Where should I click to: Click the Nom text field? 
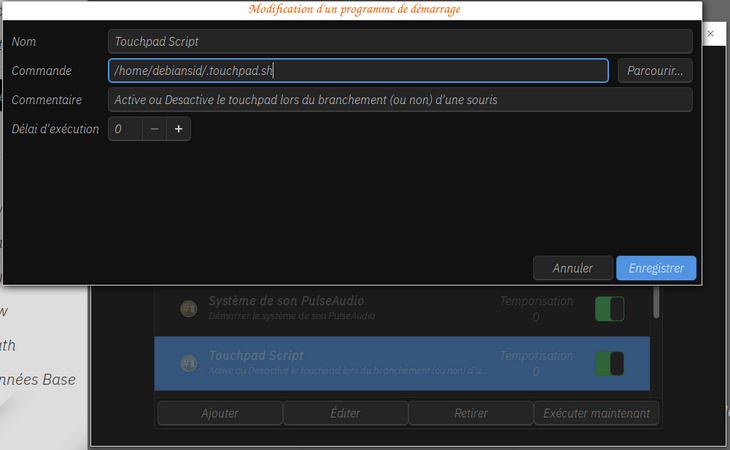click(400, 42)
